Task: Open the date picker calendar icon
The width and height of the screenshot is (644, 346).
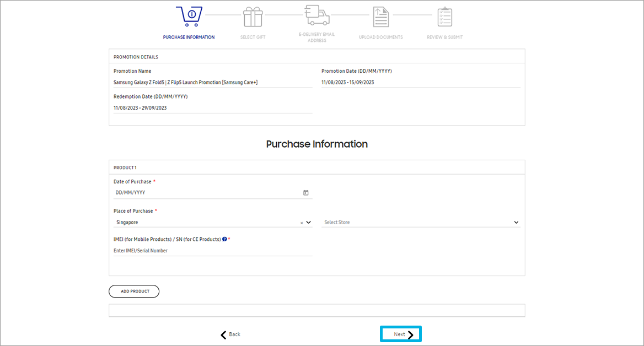Action: click(307, 192)
